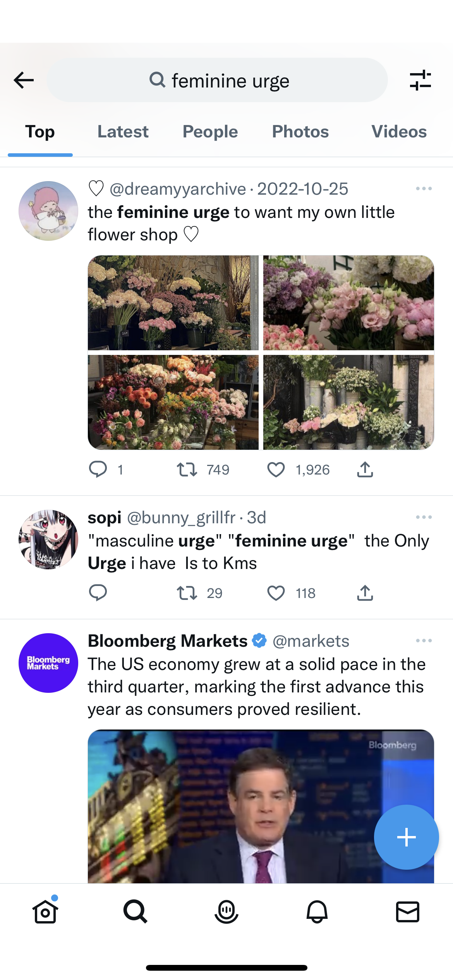Tap the back arrow icon

tap(24, 81)
